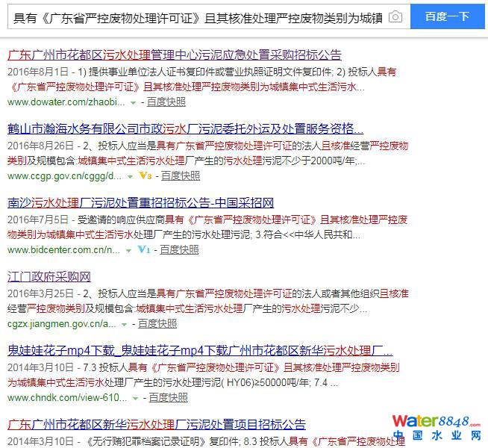Image resolution: width=488 pixels, height=448 pixels.
Task: Open the 江门政府采购网 result link
Action: point(49,276)
